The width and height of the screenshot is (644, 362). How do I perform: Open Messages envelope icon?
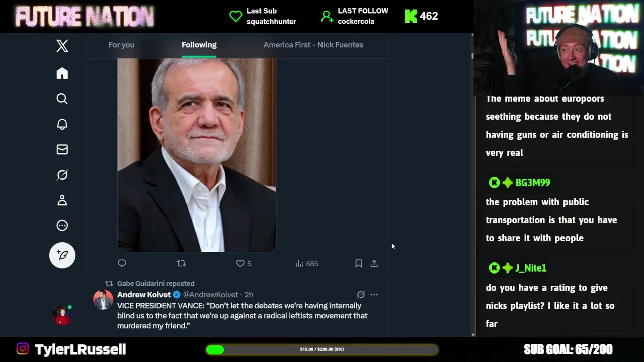62,149
